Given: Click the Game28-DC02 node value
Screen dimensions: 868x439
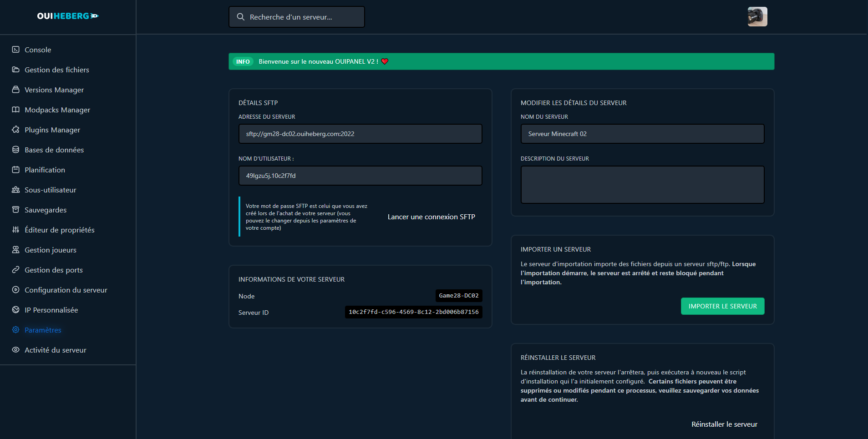Looking at the screenshot, I should point(459,296).
